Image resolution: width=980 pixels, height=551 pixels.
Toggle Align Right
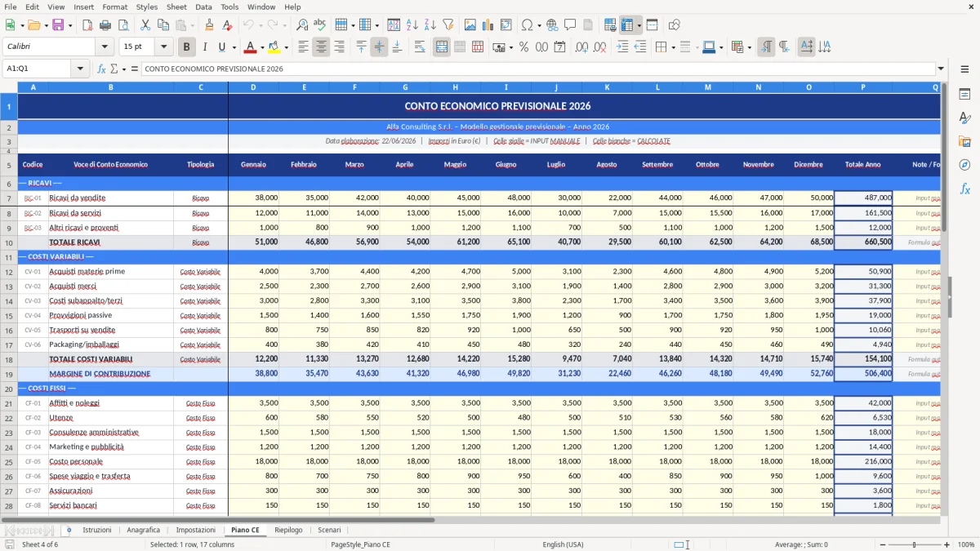(339, 47)
